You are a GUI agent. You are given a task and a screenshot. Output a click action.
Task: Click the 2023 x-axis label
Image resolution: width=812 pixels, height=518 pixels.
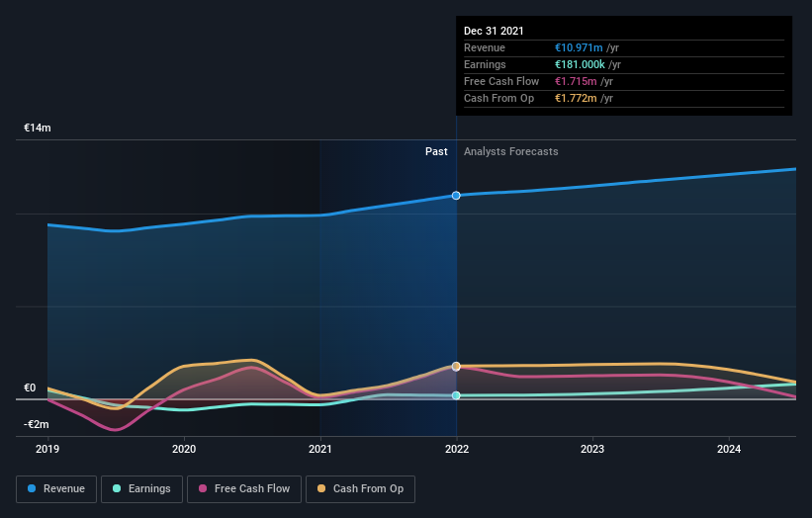point(592,449)
